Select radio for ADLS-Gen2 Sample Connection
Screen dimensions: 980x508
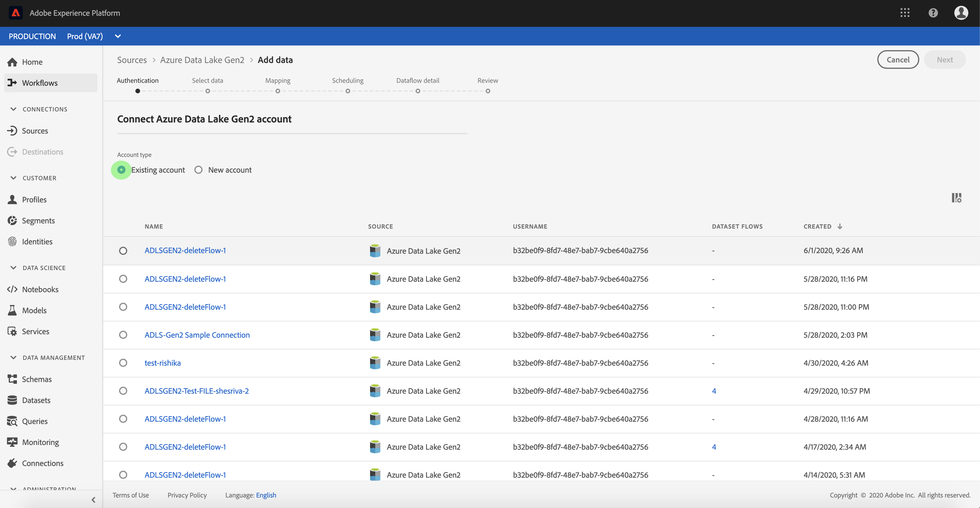(x=123, y=335)
